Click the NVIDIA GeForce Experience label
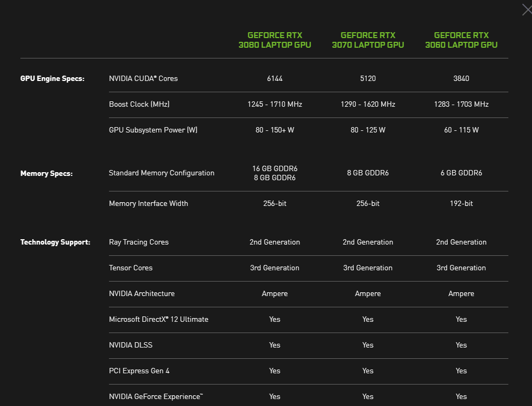The image size is (532, 406). click(156, 396)
